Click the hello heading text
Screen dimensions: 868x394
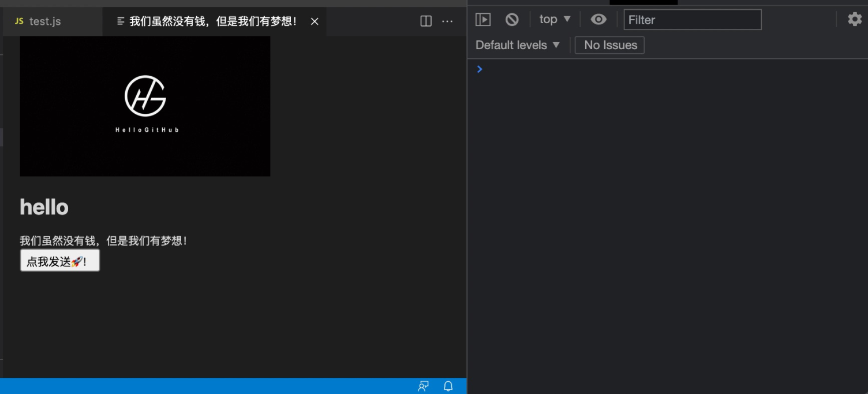click(44, 207)
